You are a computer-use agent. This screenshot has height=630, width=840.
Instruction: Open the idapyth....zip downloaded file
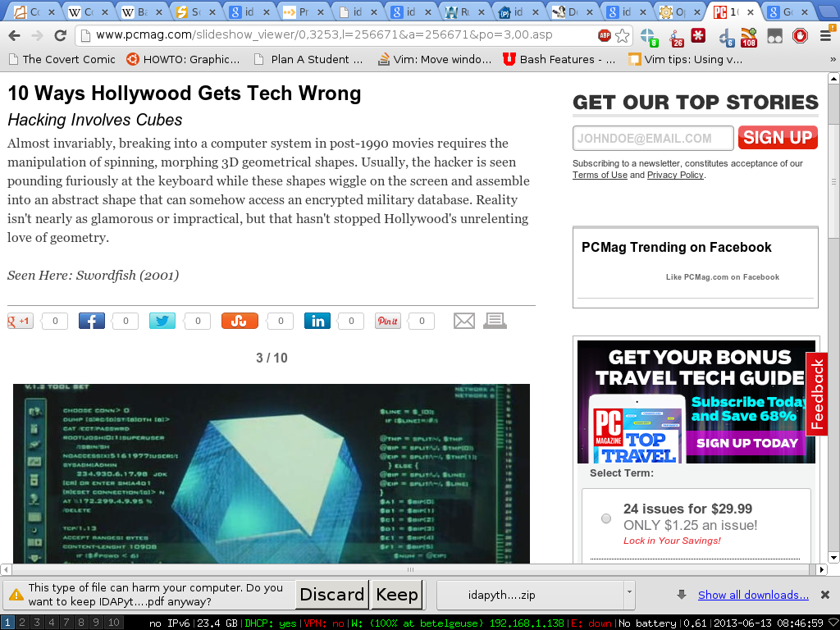click(501, 596)
